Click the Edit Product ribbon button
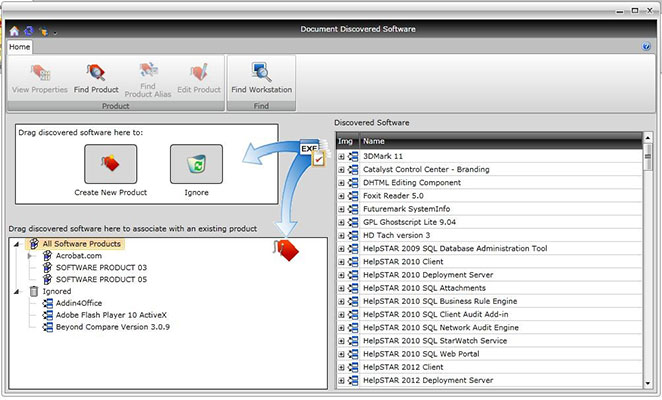 [x=199, y=79]
